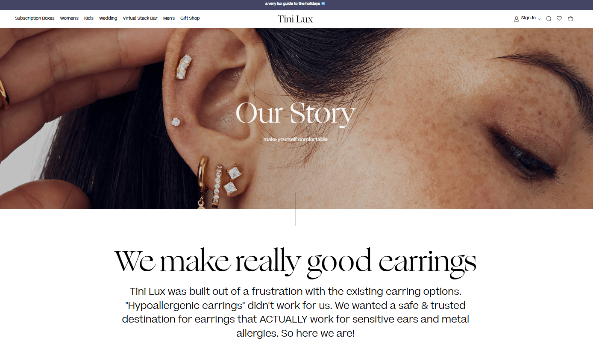Expand the Sign In dropdown chevron

(539, 19)
